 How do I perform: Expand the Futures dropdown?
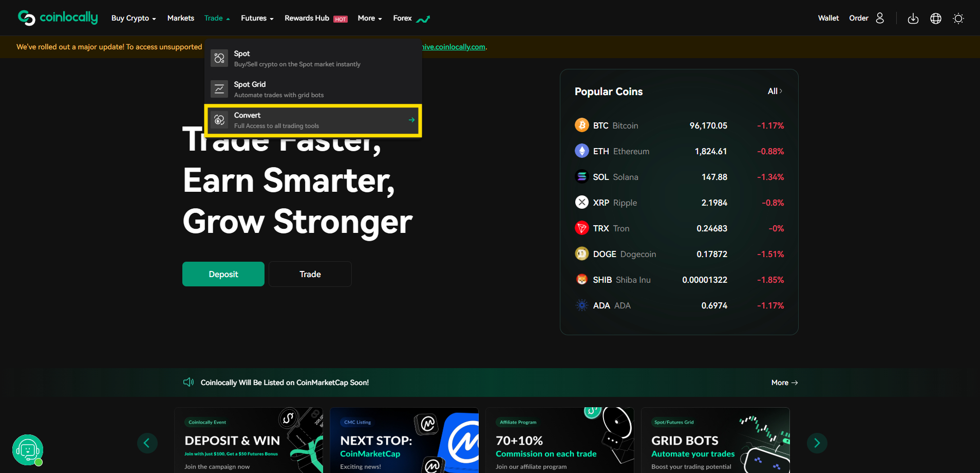257,18
